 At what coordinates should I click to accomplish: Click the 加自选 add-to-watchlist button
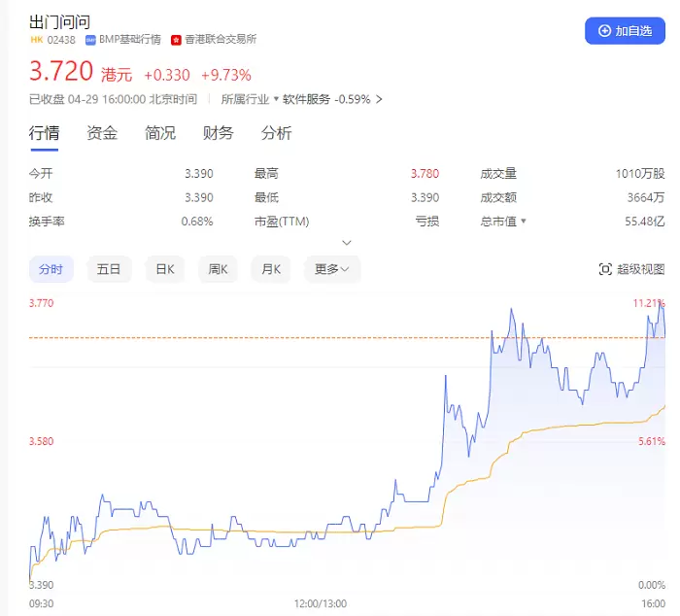[x=625, y=31]
